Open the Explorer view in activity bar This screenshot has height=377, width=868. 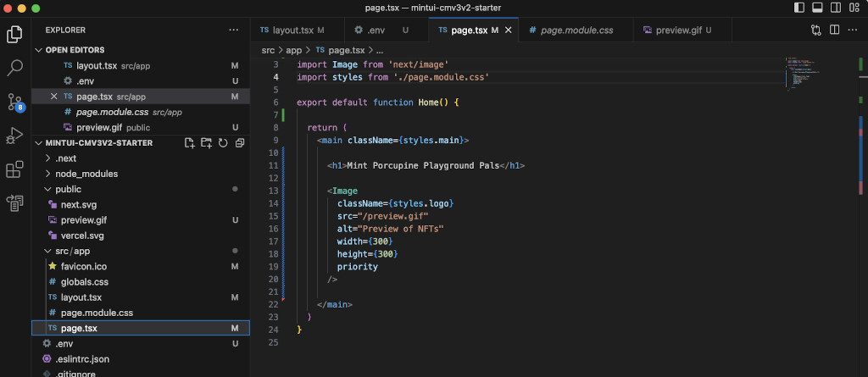point(14,35)
